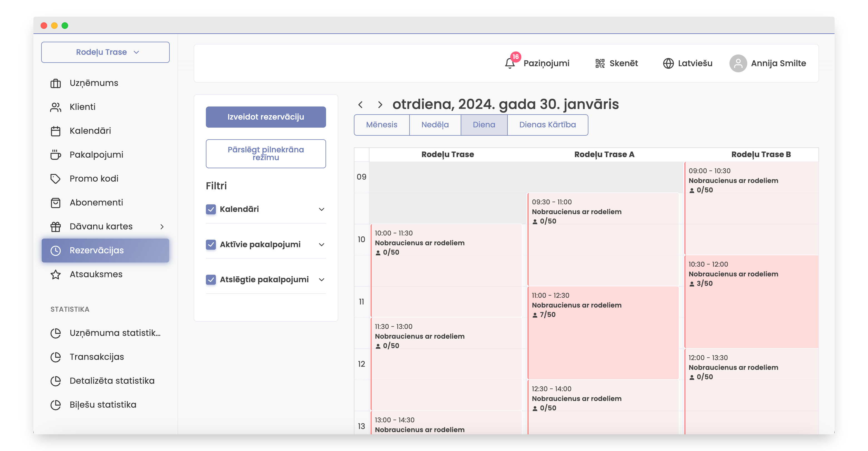Disable Atslēgtie pakalpojumi checkbox
868x451 pixels.
[x=211, y=279]
